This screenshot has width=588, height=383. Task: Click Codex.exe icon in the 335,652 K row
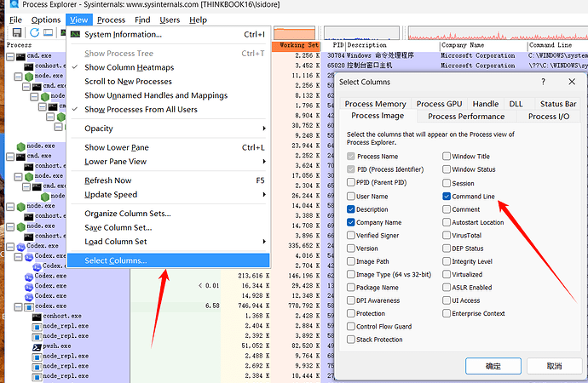coord(20,247)
